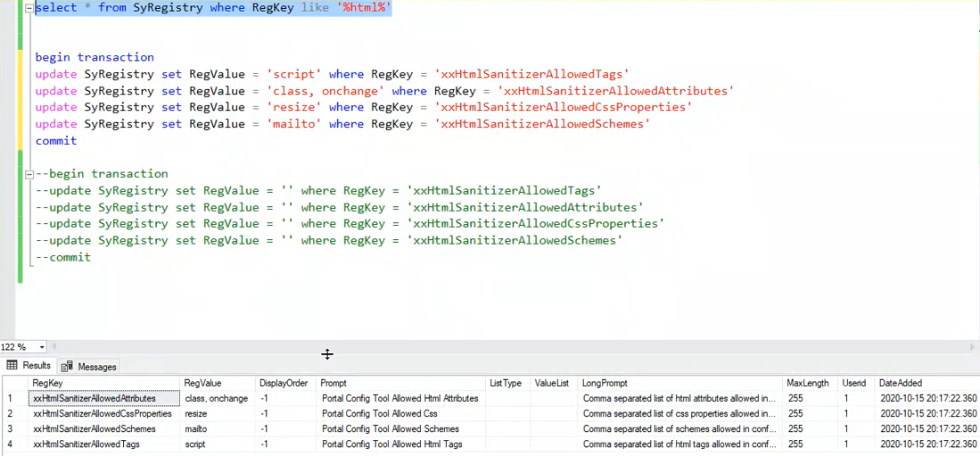
Task: Click 'Comma separated list of html attributes' cell
Action: point(680,398)
